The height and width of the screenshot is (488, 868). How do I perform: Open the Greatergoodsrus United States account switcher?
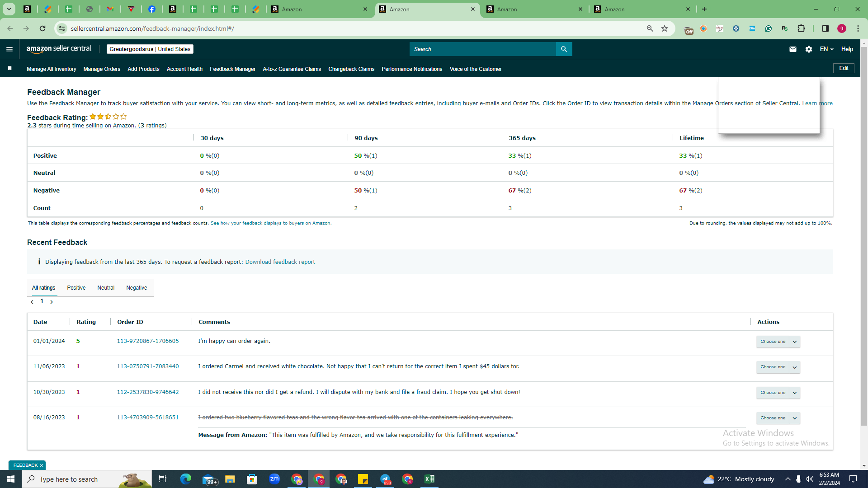click(x=150, y=49)
